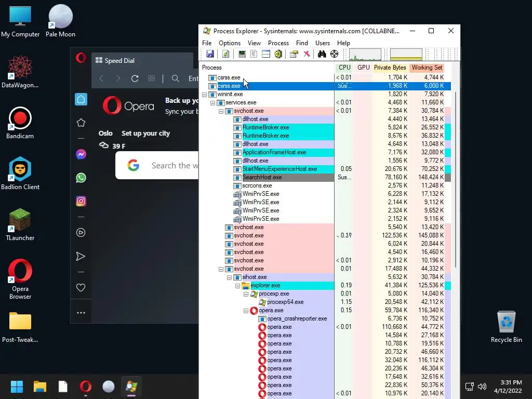Click the Save icon in Process Explorer toolbar

click(x=210, y=54)
